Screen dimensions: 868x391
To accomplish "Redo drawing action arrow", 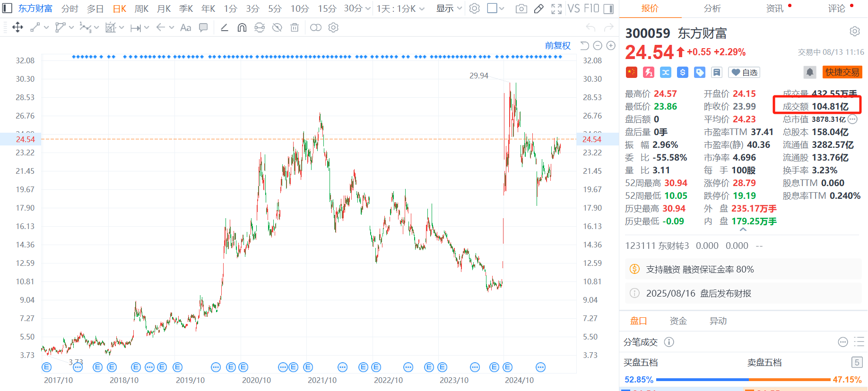I will pos(609,27).
